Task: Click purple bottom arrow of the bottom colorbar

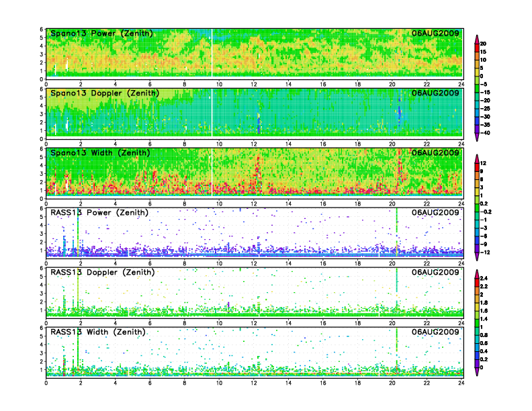Action: pos(477,371)
